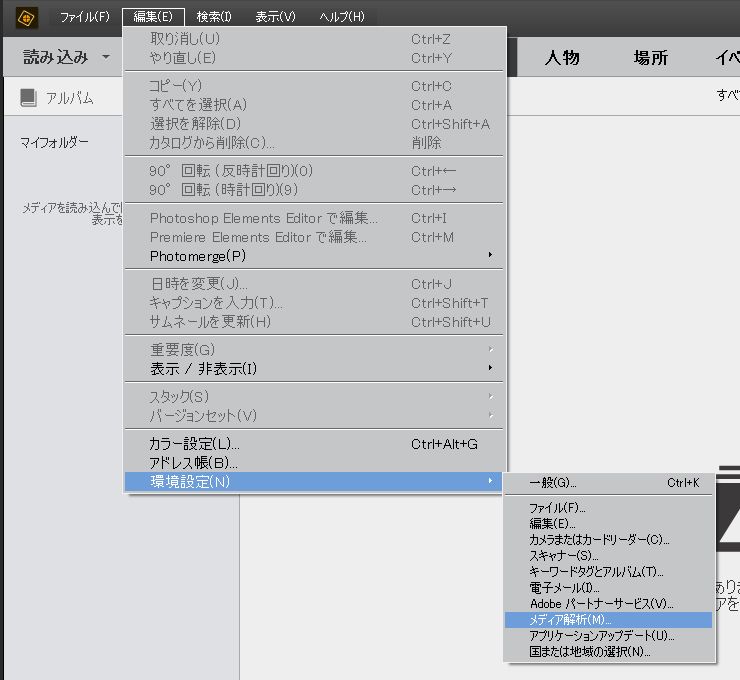Select the アルバム panel header

pos(63,98)
